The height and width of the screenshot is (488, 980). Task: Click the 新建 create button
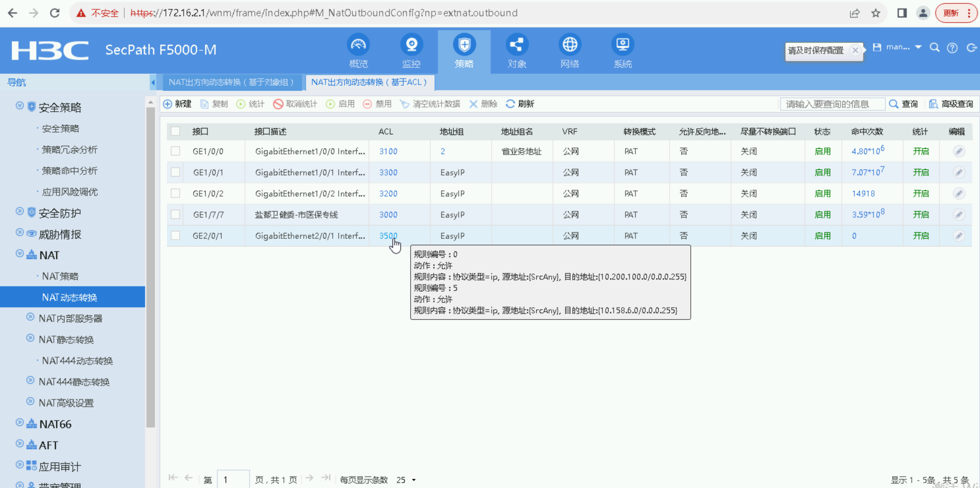(x=177, y=104)
